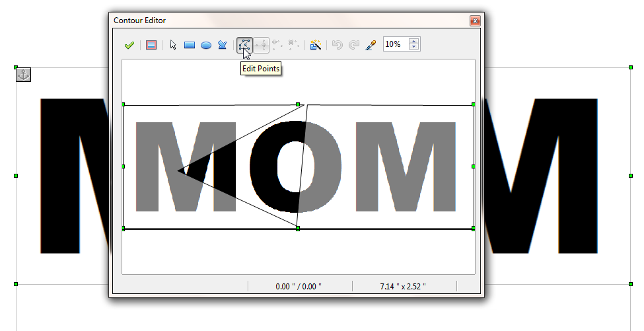Screen dimensions: 644x331
Task: Click the 10% color tolerance field
Action: (396, 44)
